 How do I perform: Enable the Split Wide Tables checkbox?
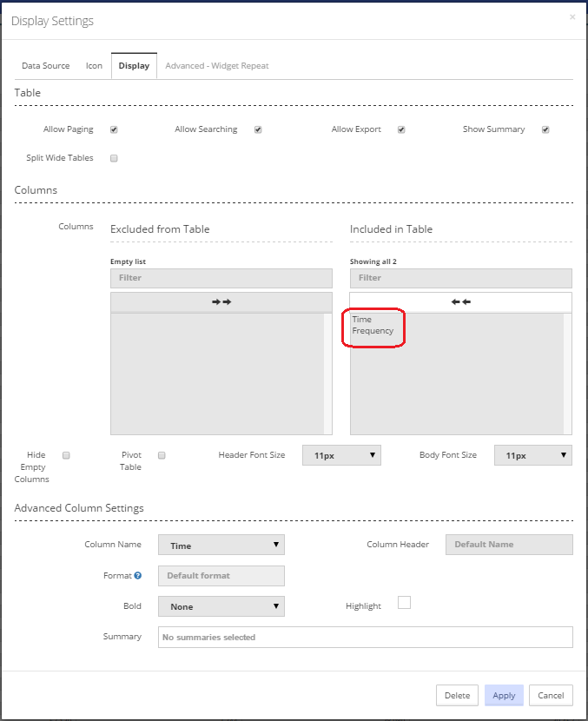114,158
